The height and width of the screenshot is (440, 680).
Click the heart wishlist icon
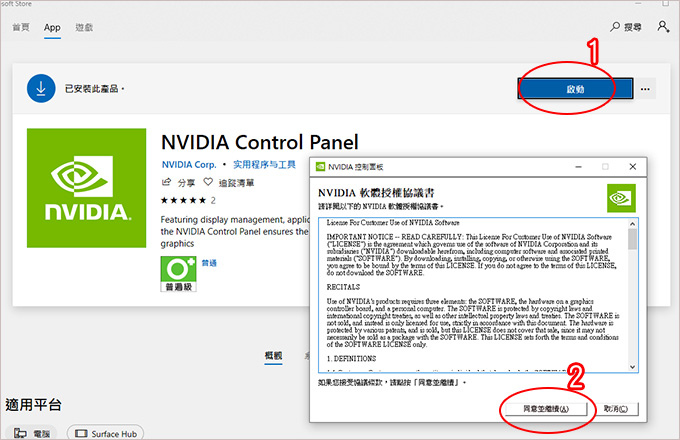208,182
